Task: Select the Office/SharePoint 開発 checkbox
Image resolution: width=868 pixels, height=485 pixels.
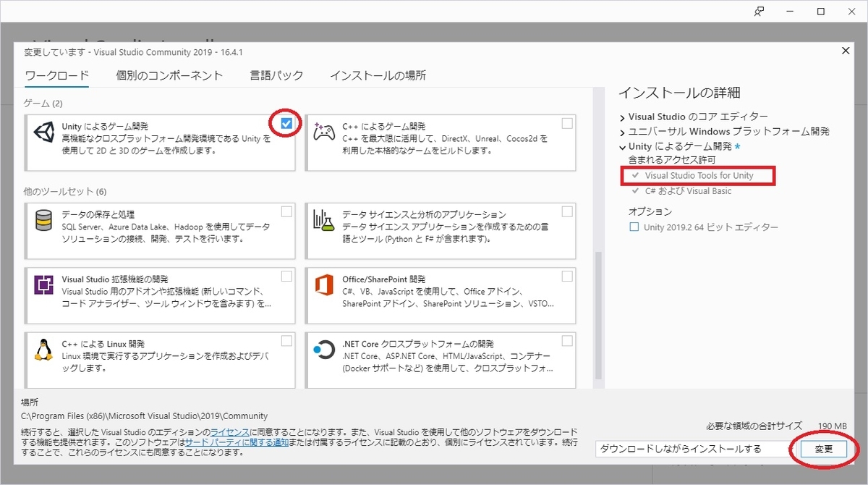Action: 567,276
